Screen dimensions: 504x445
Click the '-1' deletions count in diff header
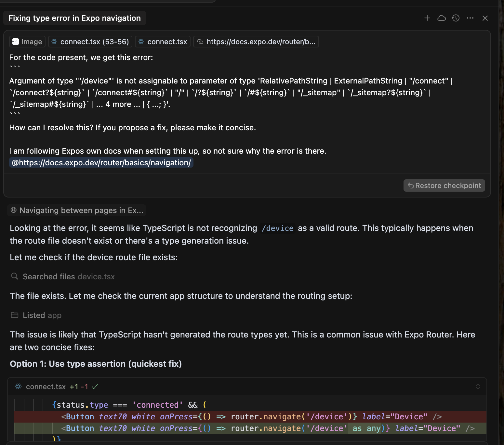[85, 387]
